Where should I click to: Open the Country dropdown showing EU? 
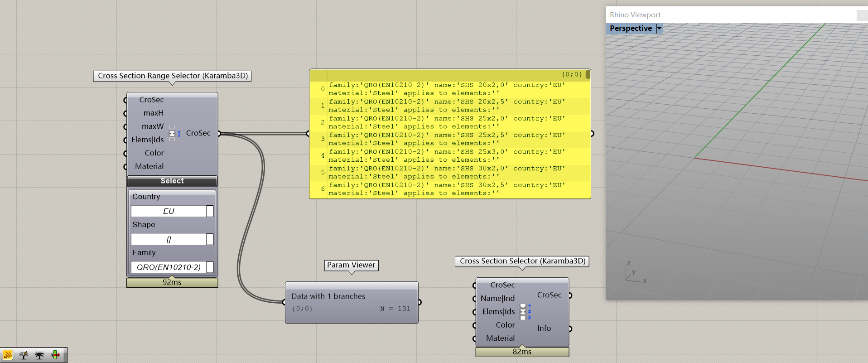pyautogui.click(x=210, y=211)
